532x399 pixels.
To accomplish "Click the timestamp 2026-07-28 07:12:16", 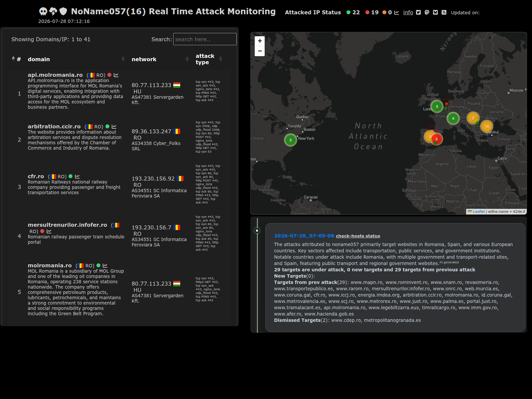I will point(64,21).
